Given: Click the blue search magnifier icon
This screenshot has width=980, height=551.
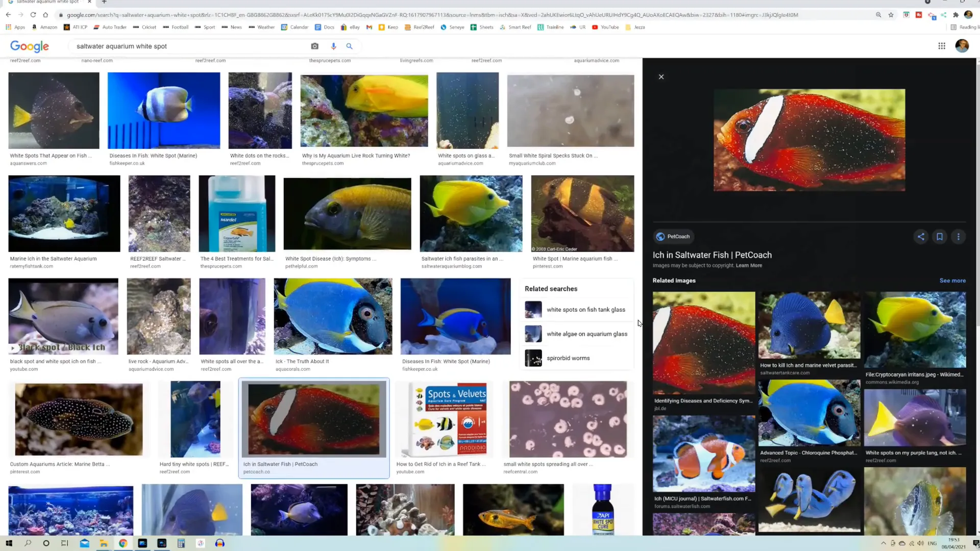Looking at the screenshot, I should pyautogui.click(x=350, y=46).
